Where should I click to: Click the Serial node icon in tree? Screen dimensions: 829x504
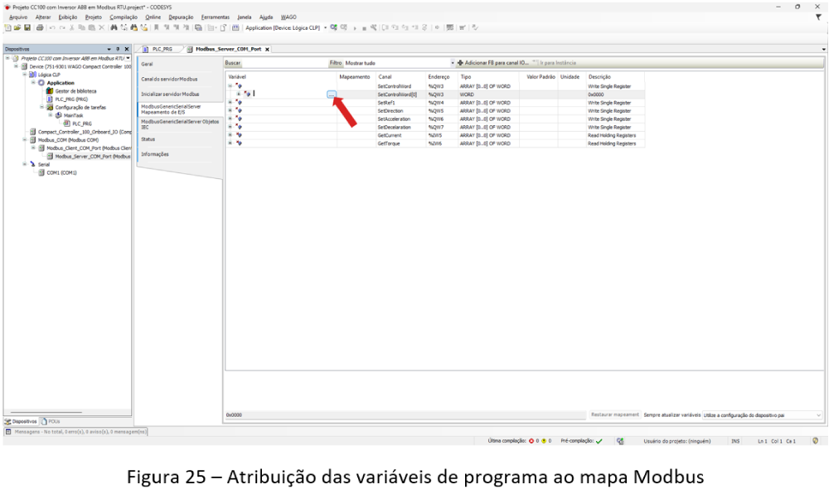(x=32, y=164)
